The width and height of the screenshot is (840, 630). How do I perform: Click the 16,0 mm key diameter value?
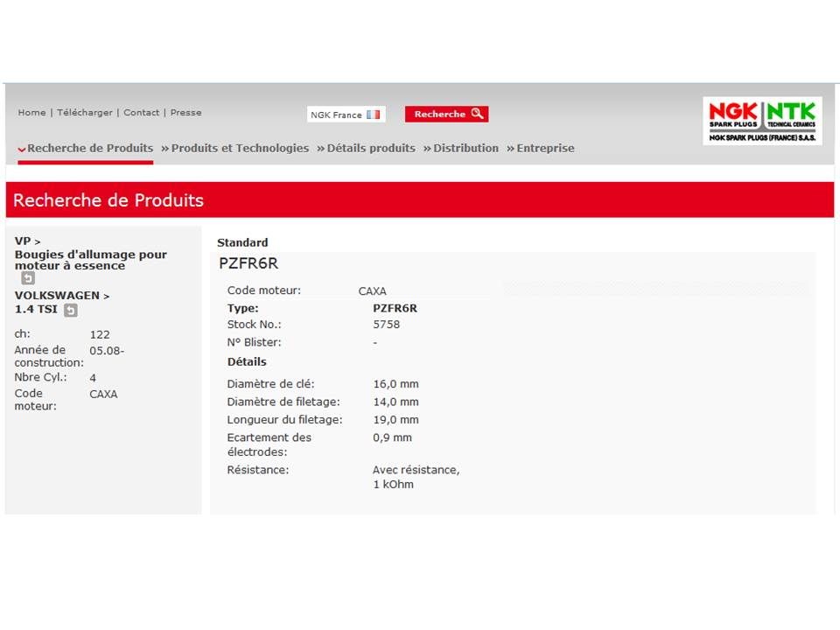(x=395, y=384)
